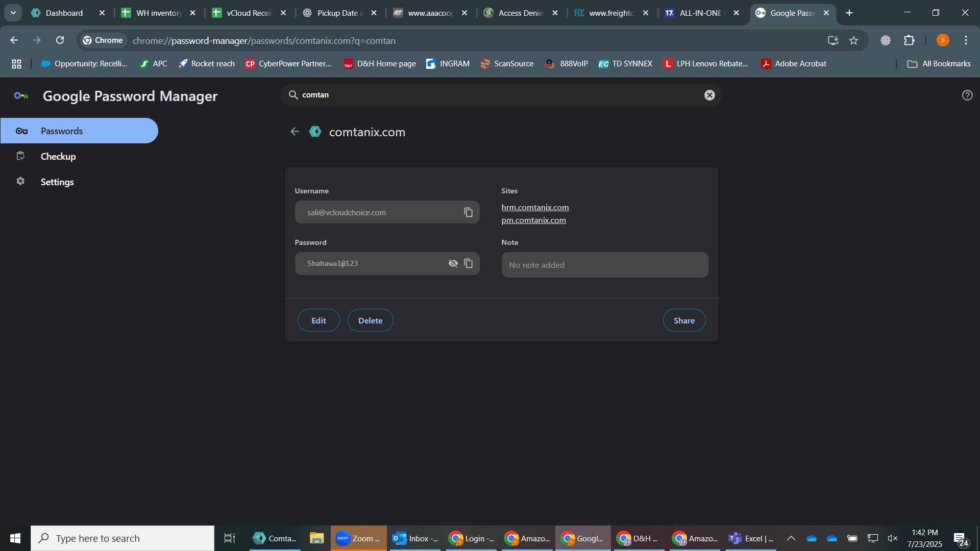
Task: Open a new browser tab
Action: tap(849, 13)
